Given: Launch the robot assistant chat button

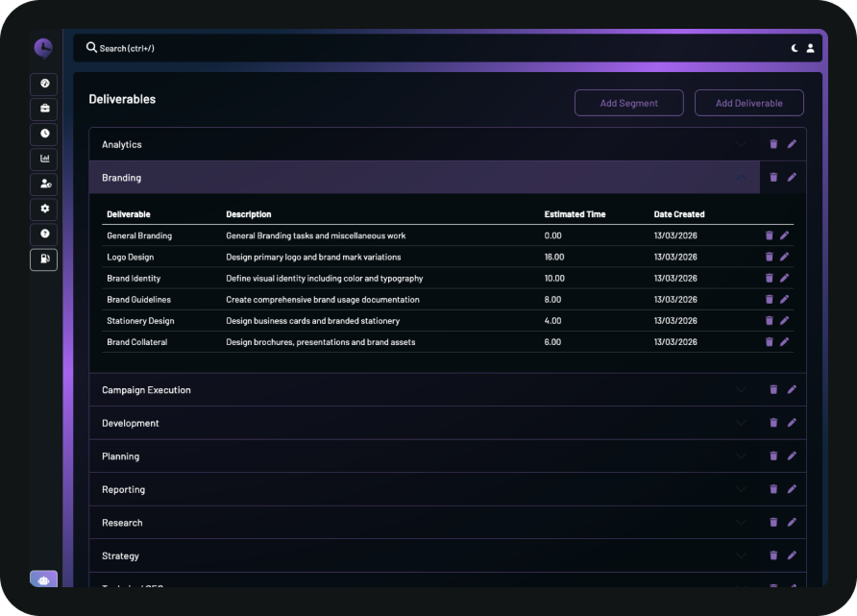Looking at the screenshot, I should pos(44,579).
